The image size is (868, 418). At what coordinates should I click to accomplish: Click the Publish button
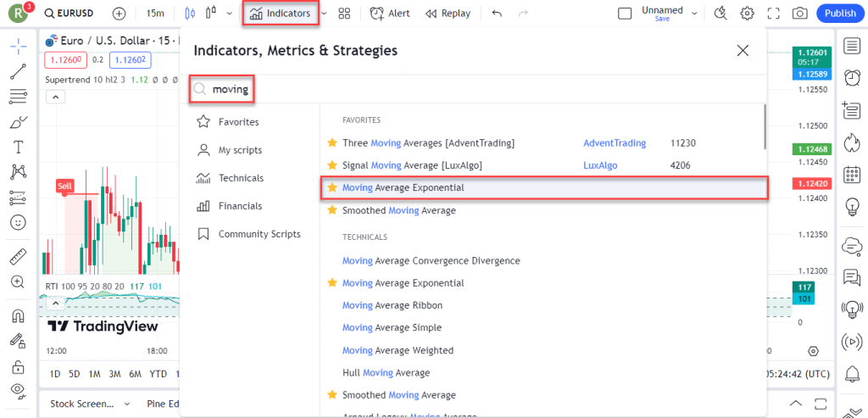(x=840, y=14)
